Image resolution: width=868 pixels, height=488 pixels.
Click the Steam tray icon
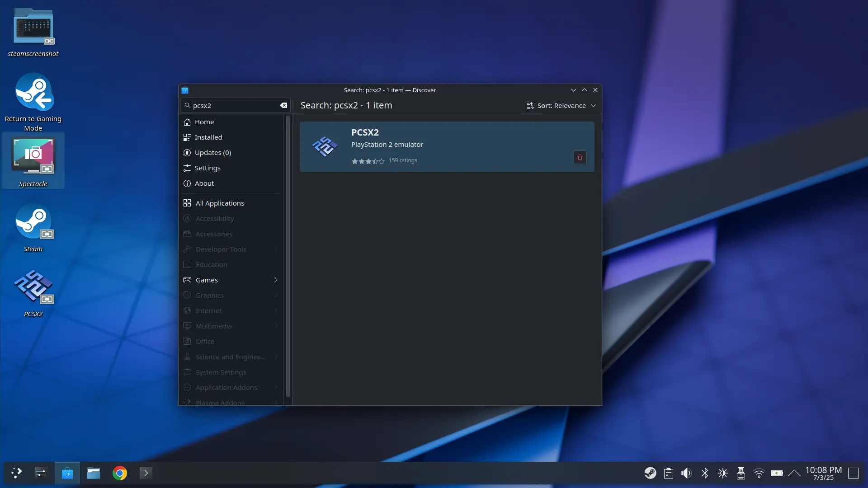(651, 473)
